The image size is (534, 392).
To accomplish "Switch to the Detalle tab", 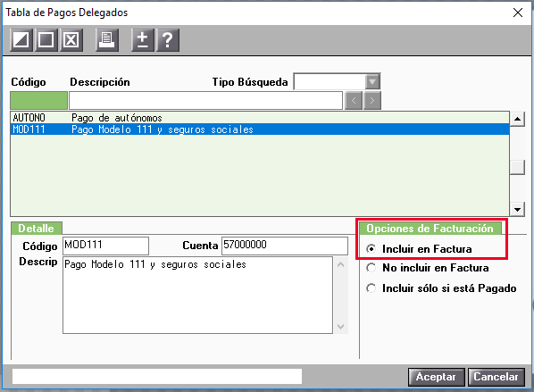I will click(x=36, y=229).
